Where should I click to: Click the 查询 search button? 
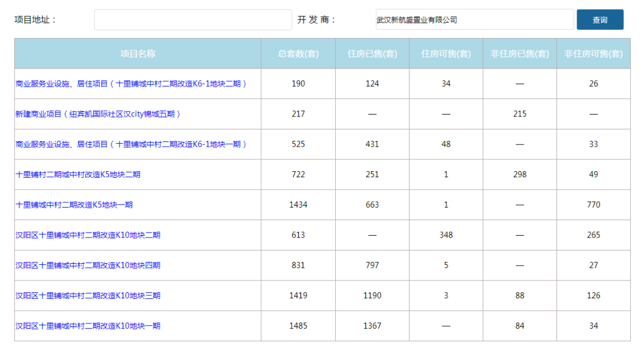(x=599, y=20)
